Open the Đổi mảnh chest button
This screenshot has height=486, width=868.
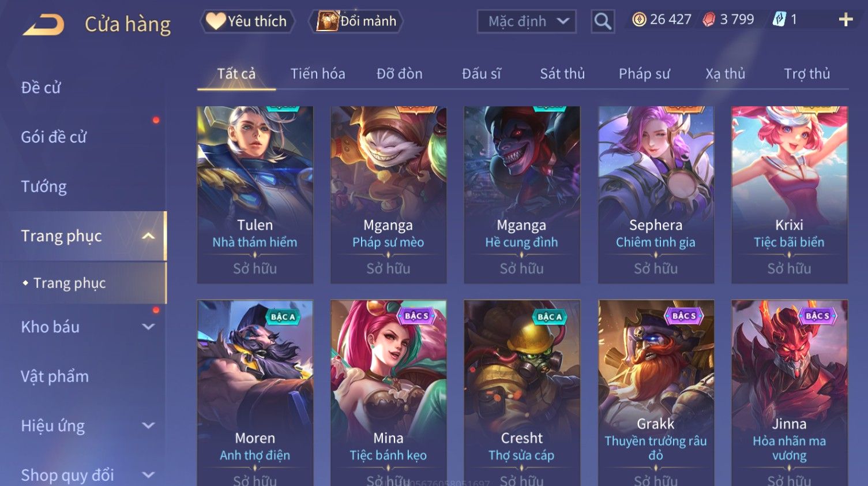coord(356,21)
